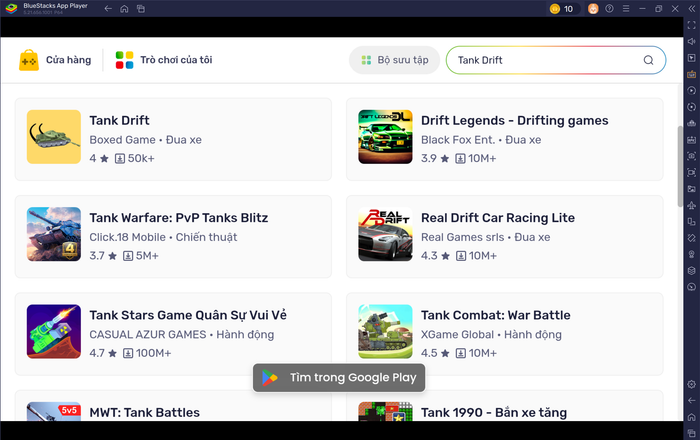
Task: Click the 50k+ downloads value
Action: click(141, 158)
